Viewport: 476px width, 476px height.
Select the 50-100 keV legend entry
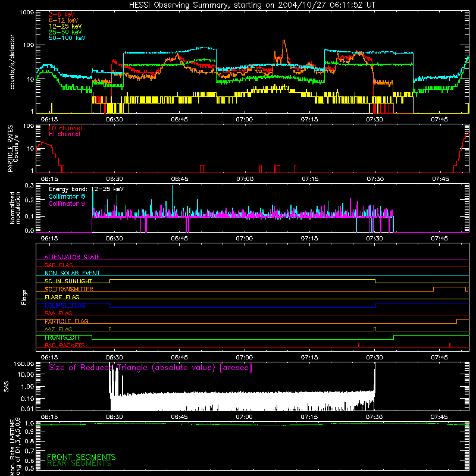point(67,38)
